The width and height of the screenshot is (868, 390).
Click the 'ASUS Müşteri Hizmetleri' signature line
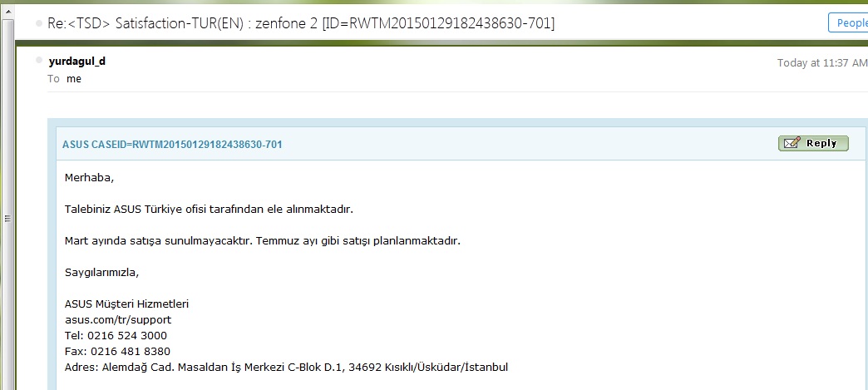(x=126, y=304)
